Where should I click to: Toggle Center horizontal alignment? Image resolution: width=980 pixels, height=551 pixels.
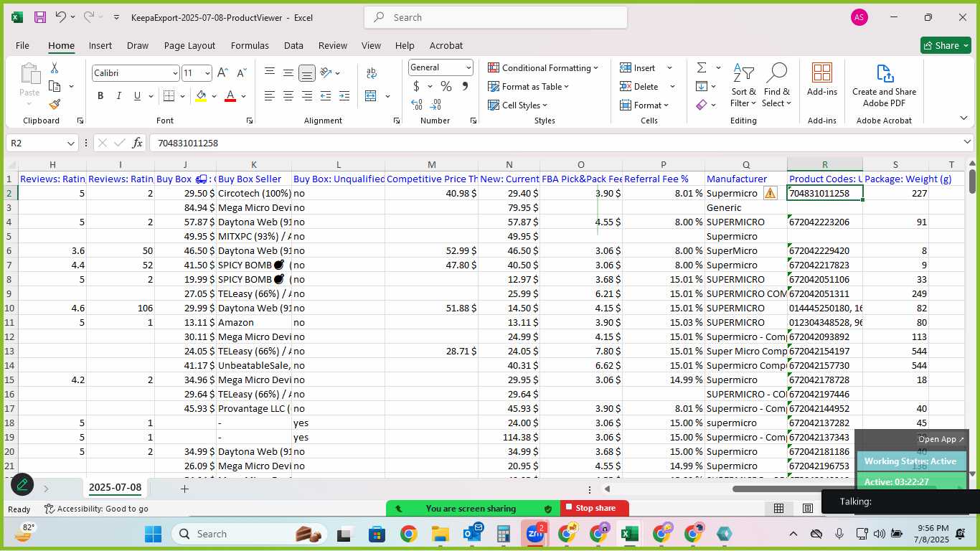[288, 96]
